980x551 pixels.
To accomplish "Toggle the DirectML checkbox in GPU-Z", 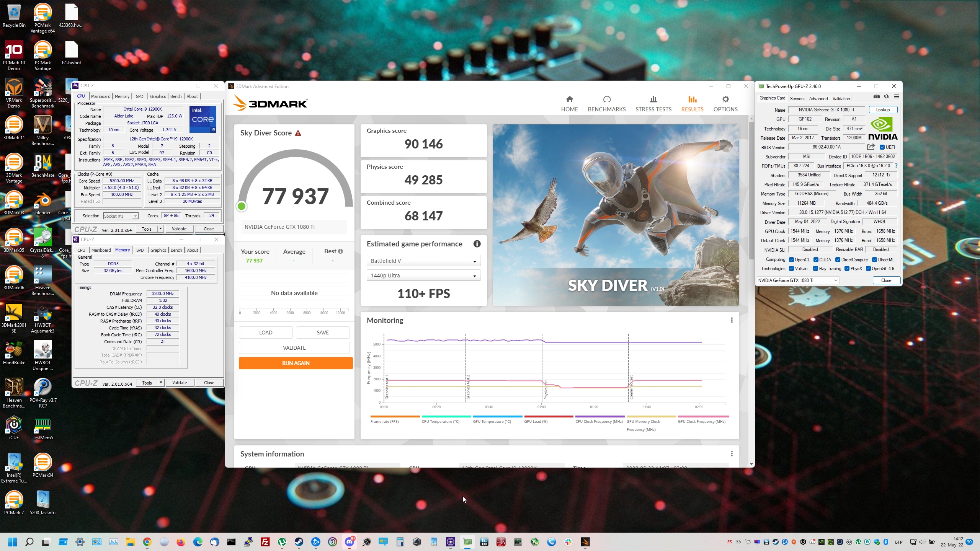I will [874, 260].
